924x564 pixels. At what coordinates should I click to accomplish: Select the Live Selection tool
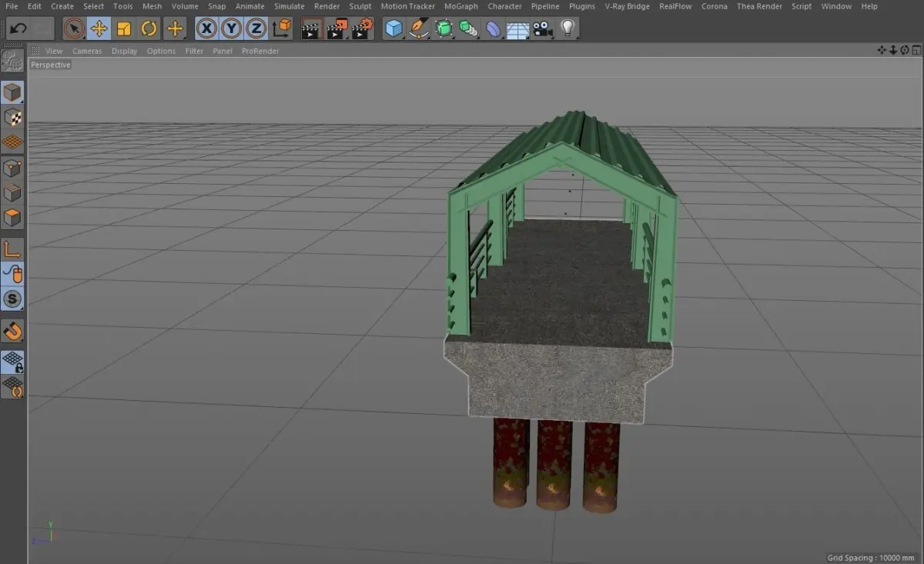[74, 29]
